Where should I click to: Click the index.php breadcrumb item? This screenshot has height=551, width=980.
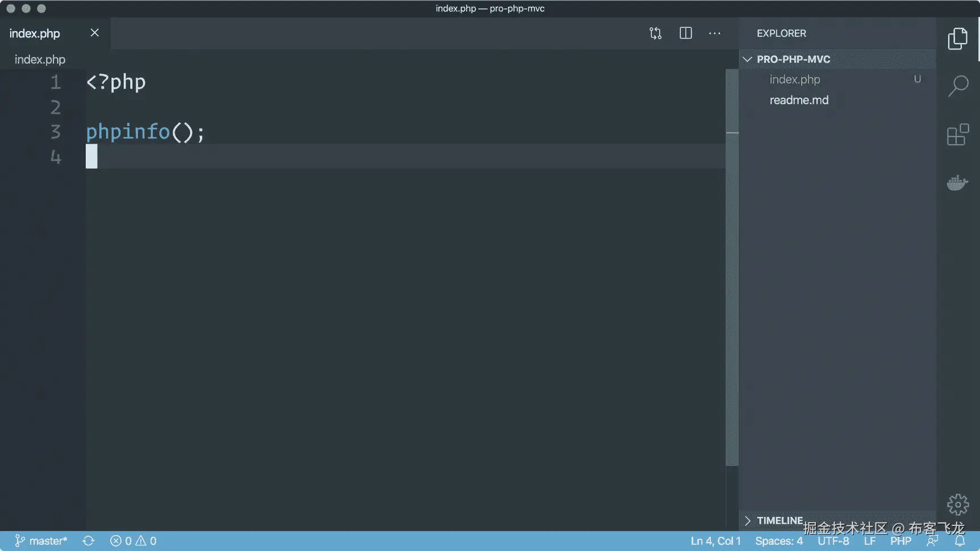click(x=40, y=60)
